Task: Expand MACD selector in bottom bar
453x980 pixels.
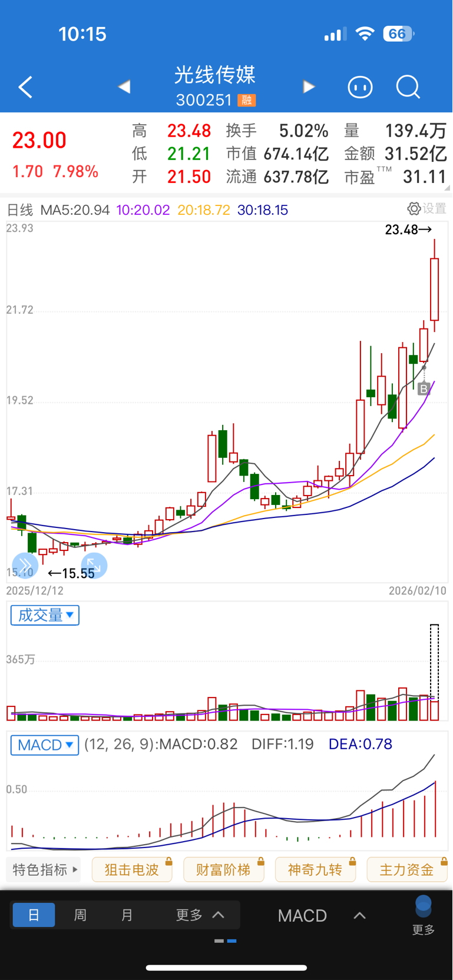Action: point(322,915)
